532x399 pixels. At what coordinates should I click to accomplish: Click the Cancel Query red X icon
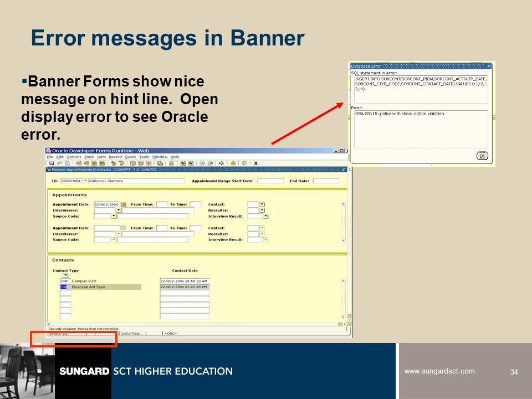click(x=149, y=163)
